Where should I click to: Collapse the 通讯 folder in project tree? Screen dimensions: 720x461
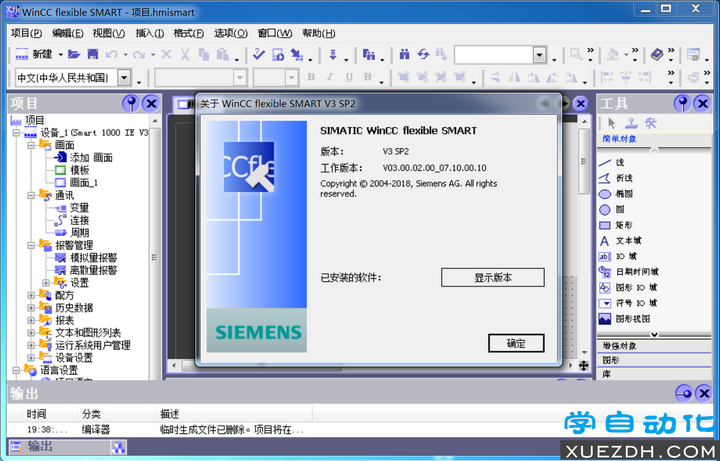pos(31,195)
